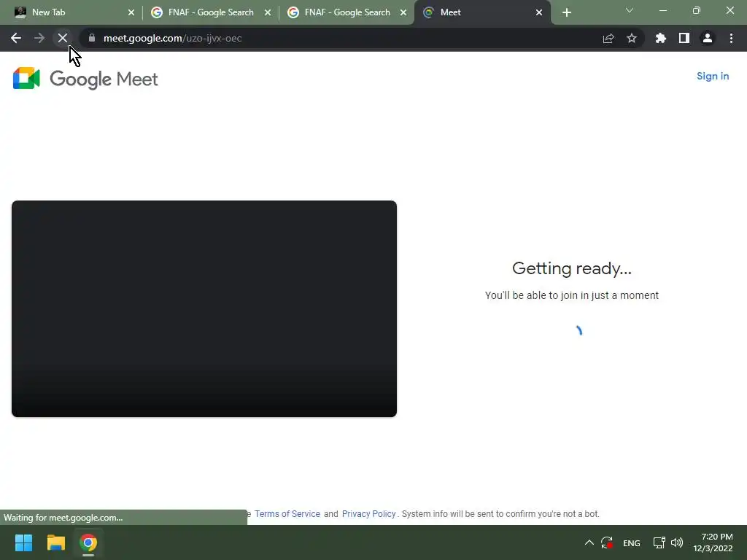Image resolution: width=747 pixels, height=560 pixels.
Task: Open the Chrome profile avatar
Action: (x=708, y=38)
